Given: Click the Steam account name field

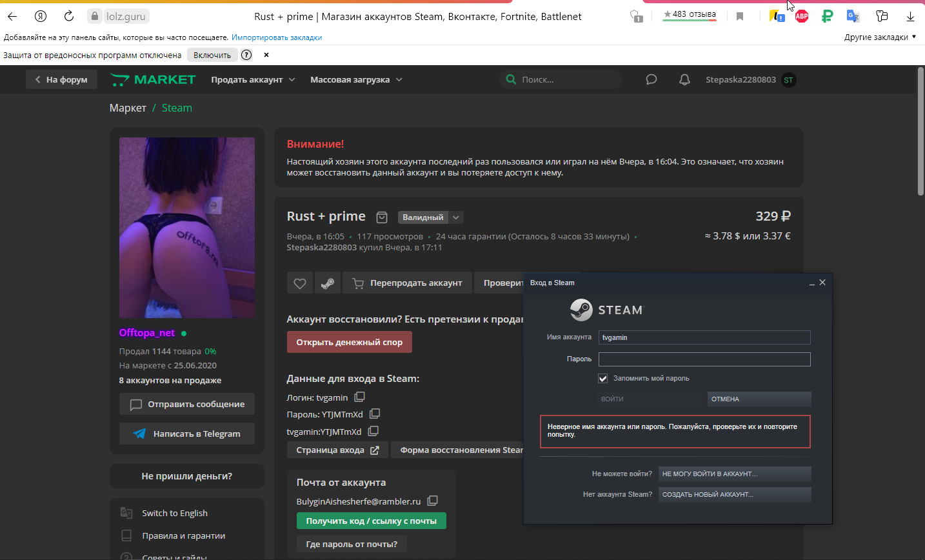Looking at the screenshot, I should pyautogui.click(x=704, y=337).
